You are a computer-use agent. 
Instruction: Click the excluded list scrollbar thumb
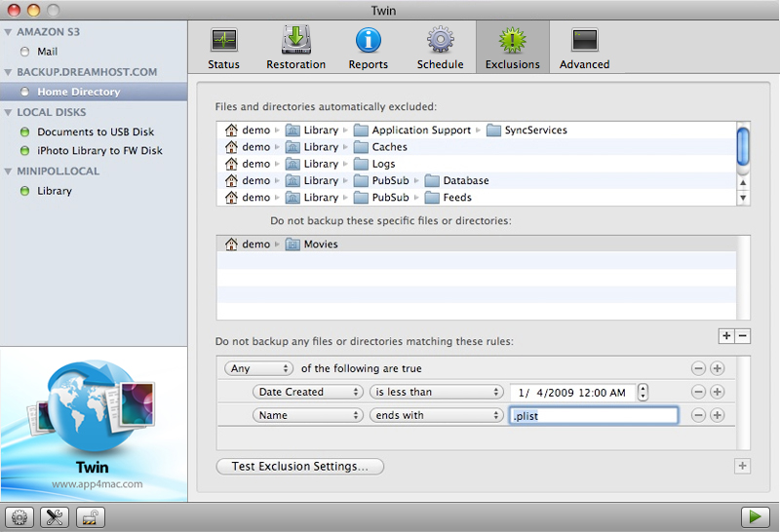(x=743, y=146)
